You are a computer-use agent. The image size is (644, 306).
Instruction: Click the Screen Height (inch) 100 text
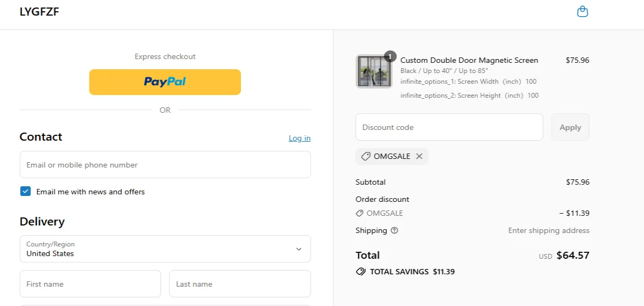coord(470,96)
